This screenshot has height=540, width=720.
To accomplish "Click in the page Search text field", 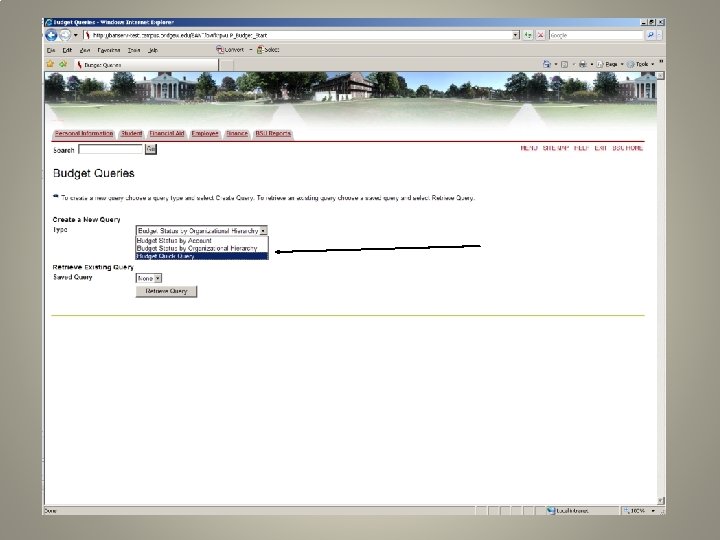I will click(x=111, y=149).
